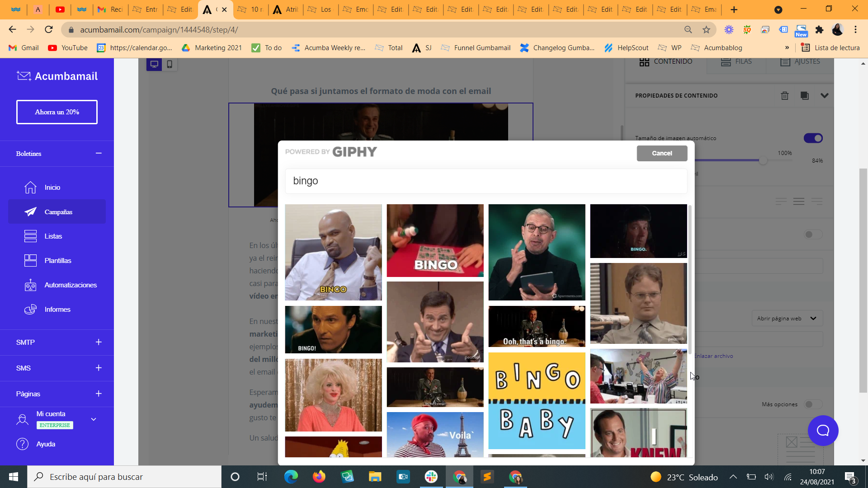The width and height of the screenshot is (868, 488).
Task: Bookmark this page star icon
Action: point(706,29)
